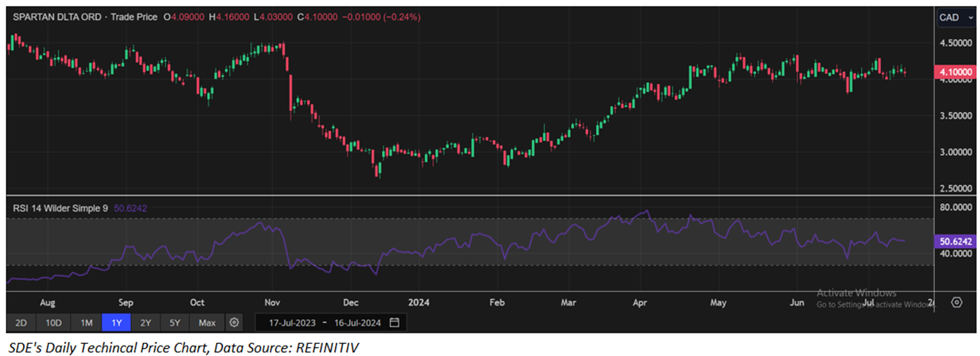The height and width of the screenshot is (356, 980).
Task: Open the 16-Jul-2024 end date picker
Action: click(356, 322)
